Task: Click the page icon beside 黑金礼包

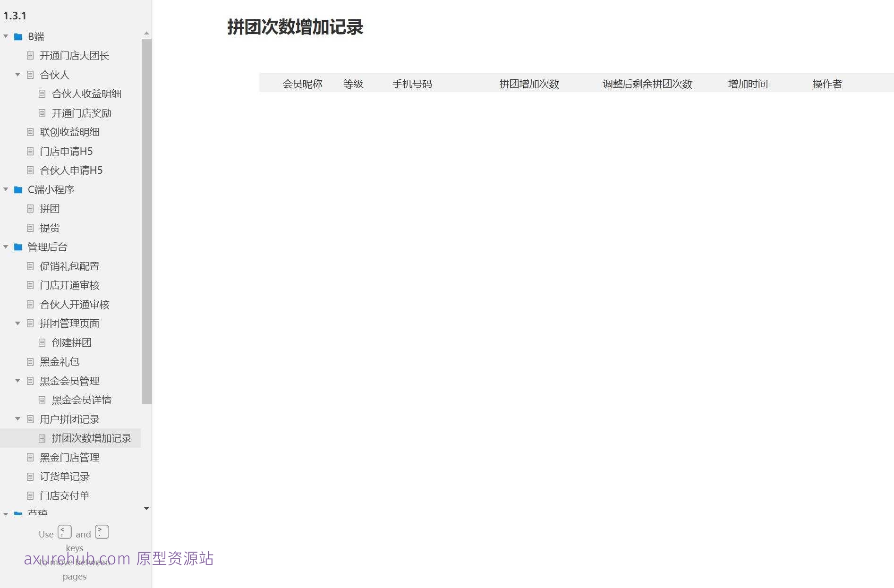Action: click(x=30, y=362)
